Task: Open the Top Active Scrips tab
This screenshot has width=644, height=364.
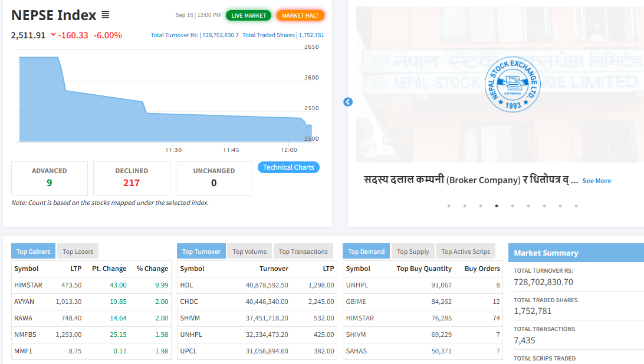Action: tap(465, 252)
